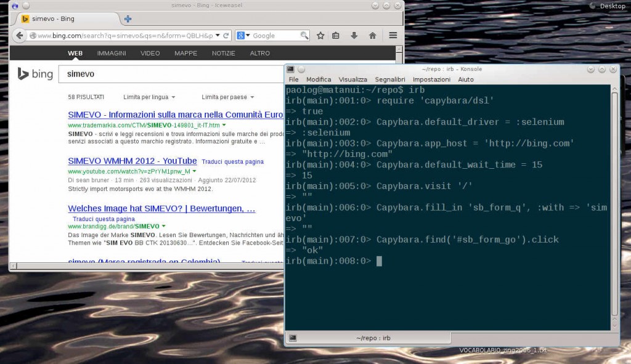The width and height of the screenshot is (631, 364).
Task: Open the Impostazioni menu in Konsole
Action: (431, 79)
